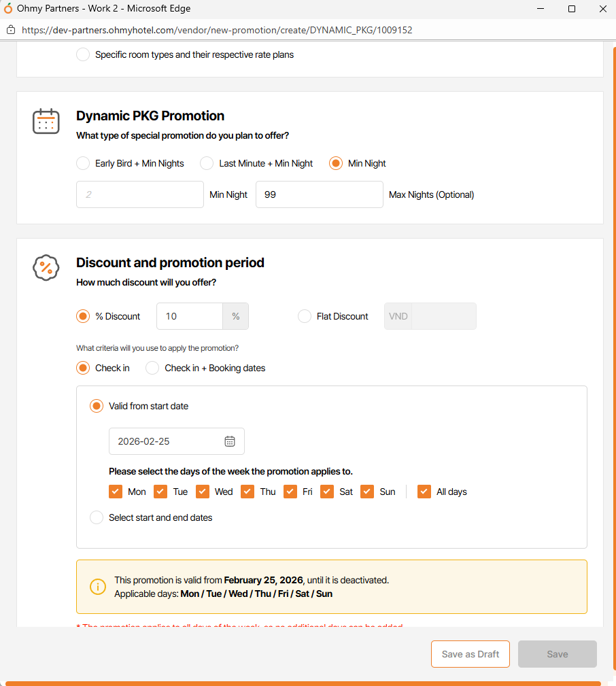This screenshot has height=686, width=616.
Task: Click the Max Nights field showing 99
Action: [319, 194]
